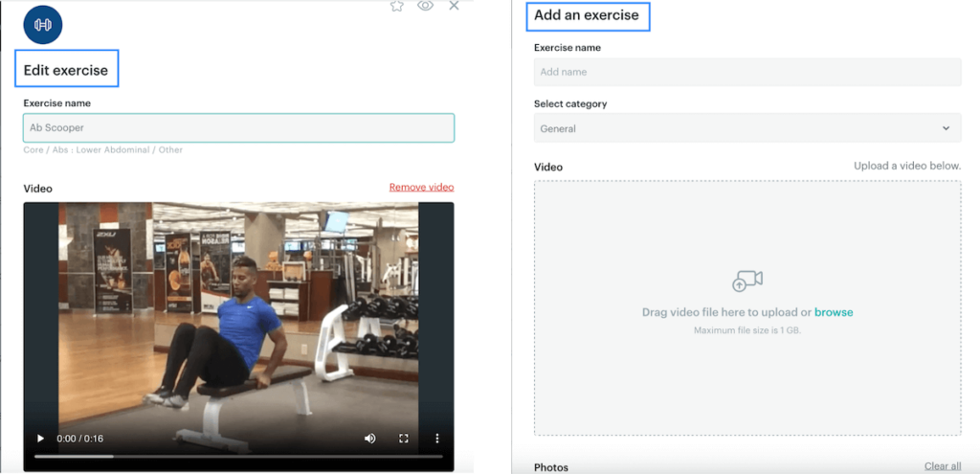The height and width of the screenshot is (474, 980).
Task: Open the Select category dropdown
Action: tap(746, 128)
